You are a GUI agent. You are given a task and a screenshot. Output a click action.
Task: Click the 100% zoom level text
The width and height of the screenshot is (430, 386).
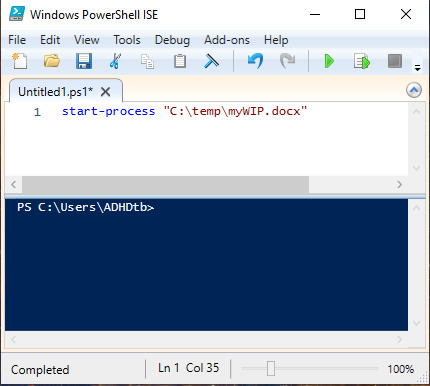[x=400, y=369]
